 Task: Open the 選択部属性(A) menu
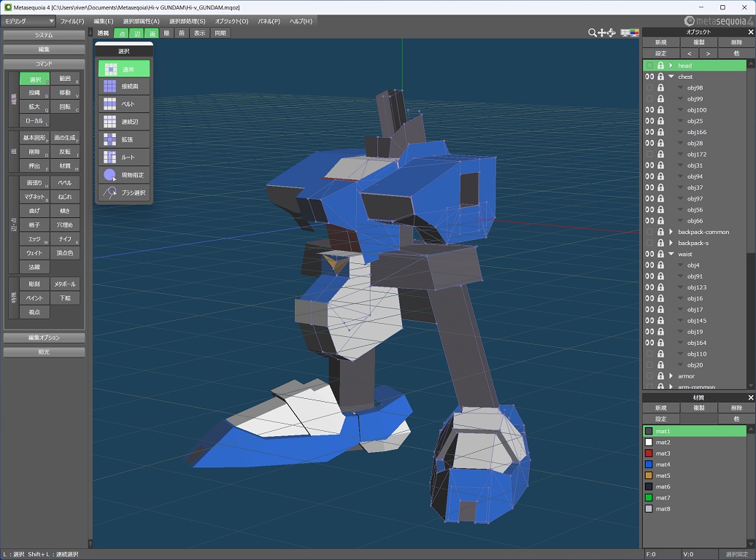[141, 21]
